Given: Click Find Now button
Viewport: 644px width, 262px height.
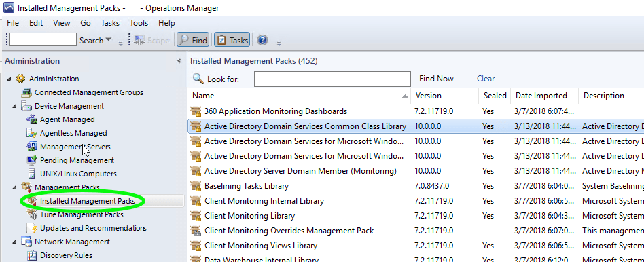Looking at the screenshot, I should point(436,79).
